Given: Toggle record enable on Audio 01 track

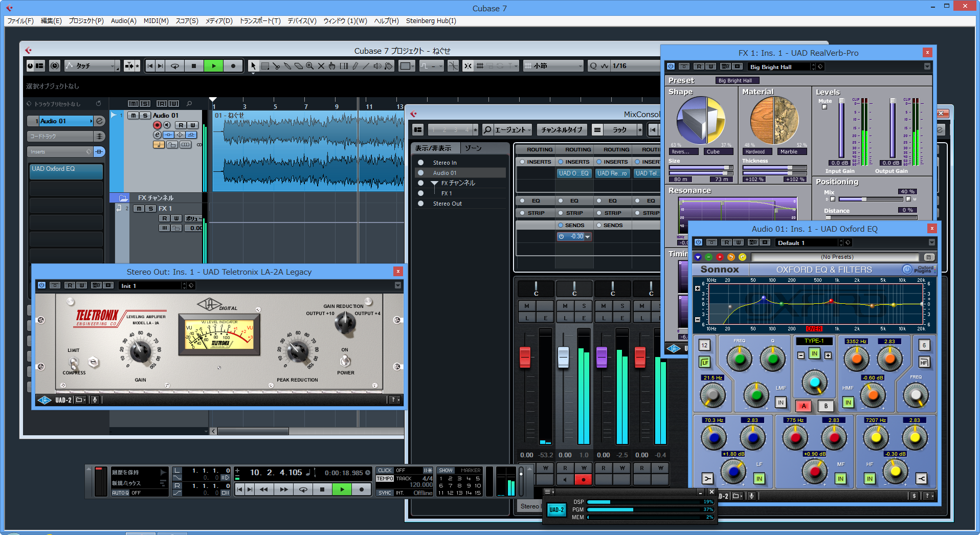Looking at the screenshot, I should coord(157,125).
